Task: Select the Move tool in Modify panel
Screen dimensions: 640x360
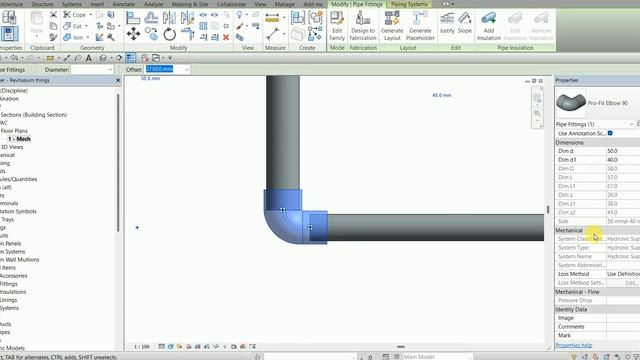Action: (x=133, y=33)
